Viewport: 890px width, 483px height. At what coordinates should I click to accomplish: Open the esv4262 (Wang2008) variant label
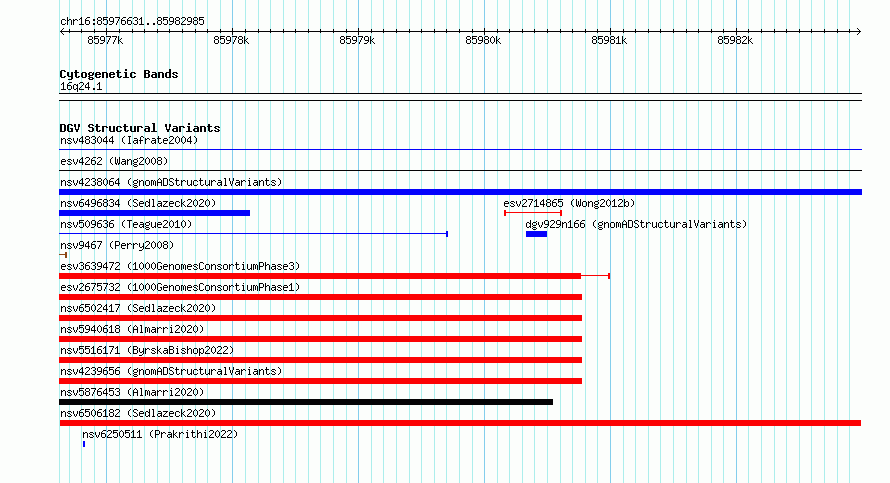[114, 161]
